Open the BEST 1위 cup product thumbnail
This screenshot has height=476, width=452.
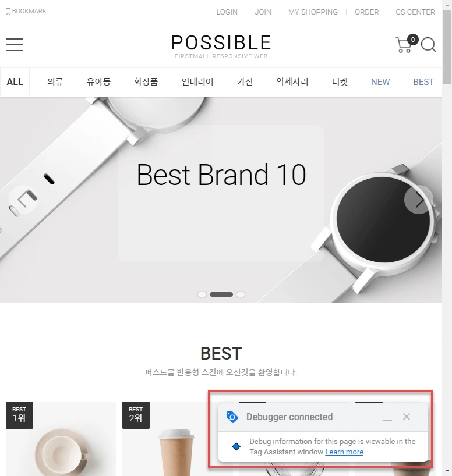(61, 439)
